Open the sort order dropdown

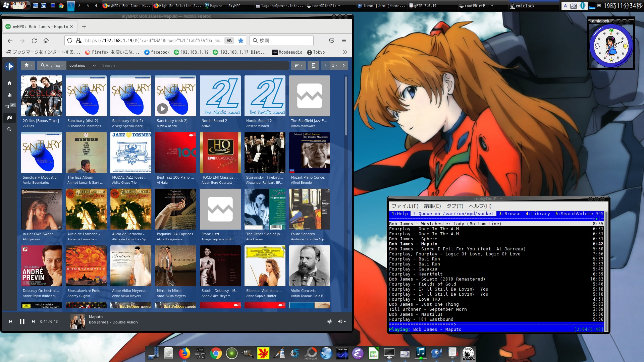click(x=298, y=65)
